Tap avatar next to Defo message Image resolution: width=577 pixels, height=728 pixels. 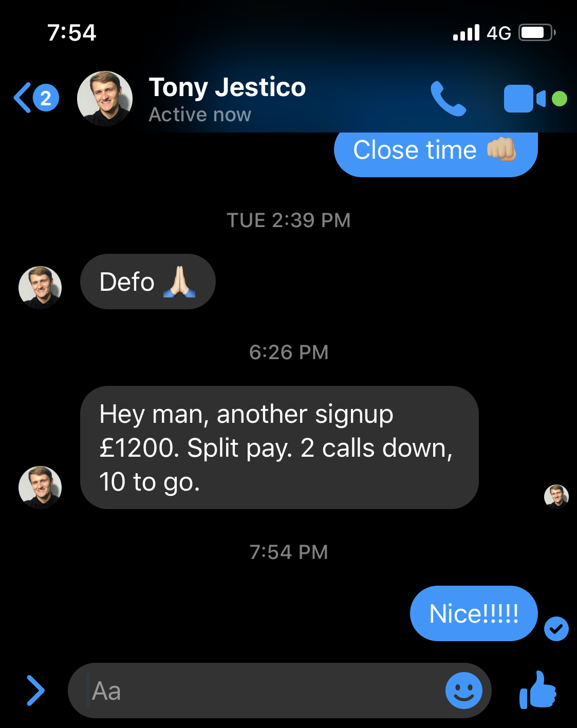coord(40,287)
